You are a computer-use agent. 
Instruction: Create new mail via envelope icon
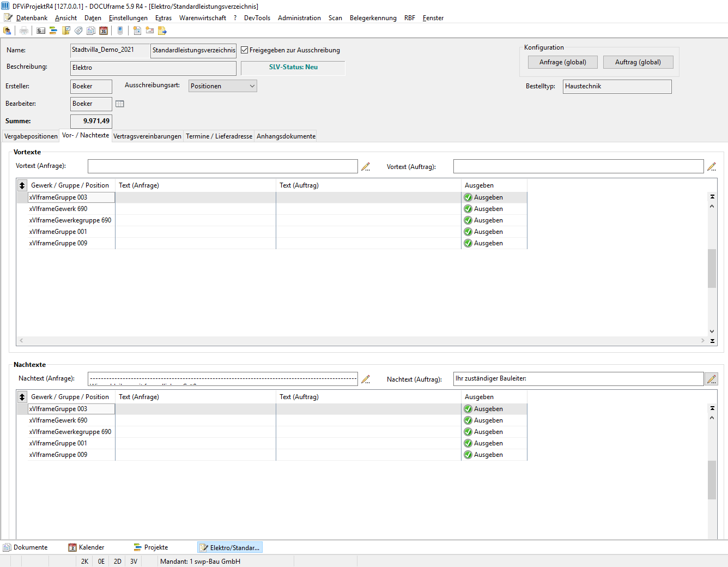pos(150,31)
